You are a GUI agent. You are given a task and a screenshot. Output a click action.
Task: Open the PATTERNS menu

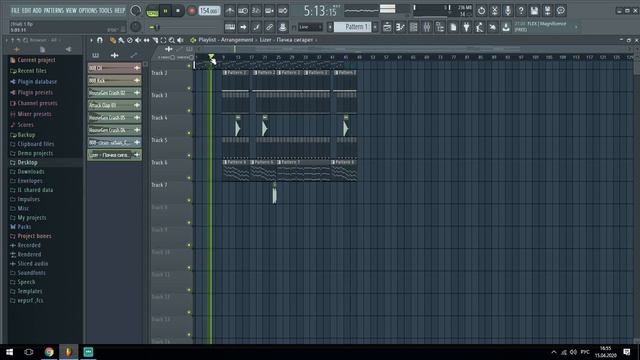coord(53,11)
